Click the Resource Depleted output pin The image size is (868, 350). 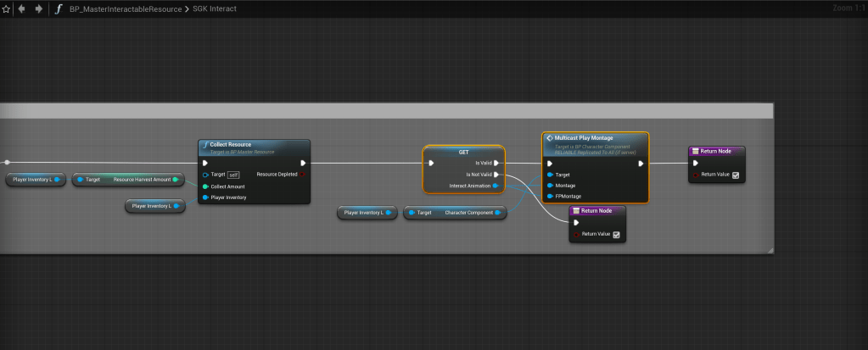(x=302, y=174)
